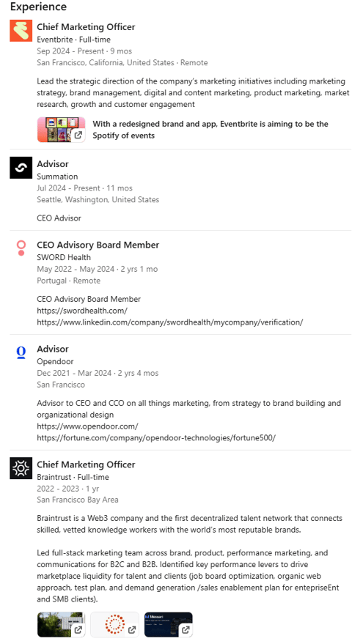Visit the www.opendoor.com link
The width and height of the screenshot is (352, 644).
87,426
